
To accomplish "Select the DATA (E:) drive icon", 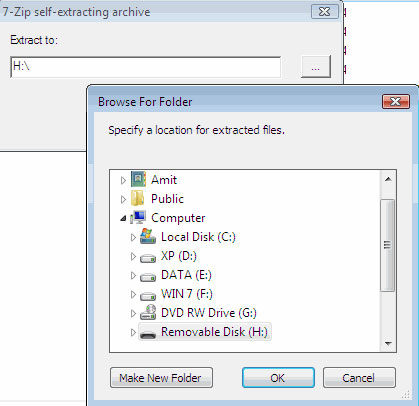I will (148, 277).
